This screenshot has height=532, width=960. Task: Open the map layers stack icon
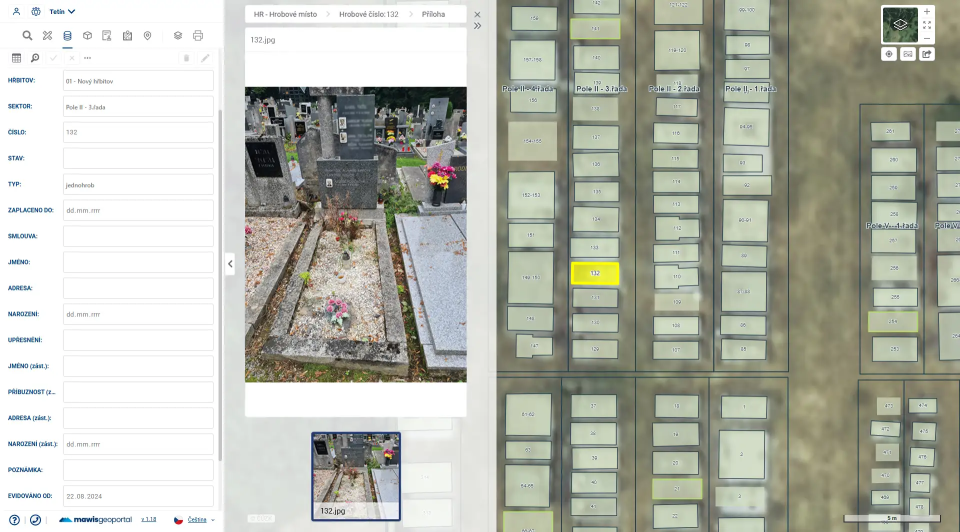tap(178, 36)
